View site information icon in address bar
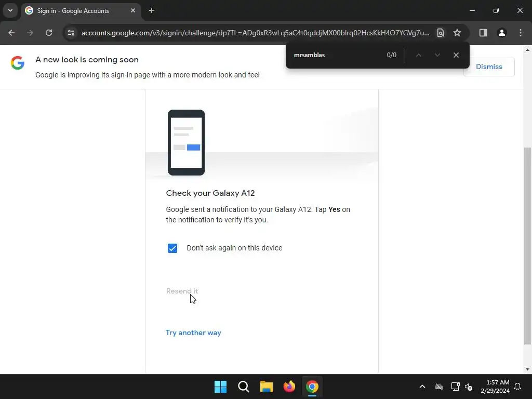The width and height of the screenshot is (532, 399). click(x=71, y=33)
